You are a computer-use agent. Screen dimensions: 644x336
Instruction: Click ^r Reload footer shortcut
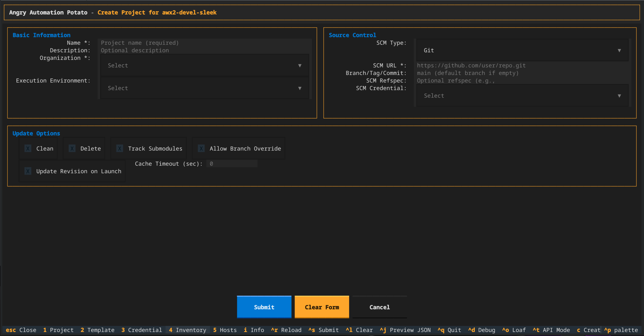(286, 330)
